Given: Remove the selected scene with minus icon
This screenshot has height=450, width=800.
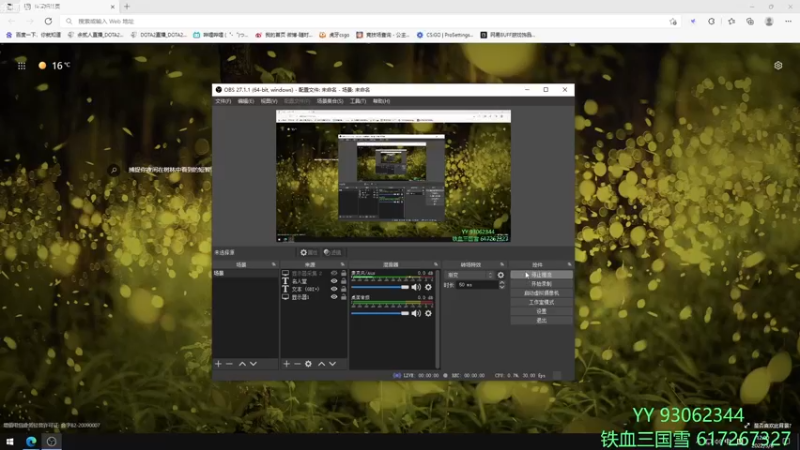Looking at the screenshot, I should click(229, 364).
